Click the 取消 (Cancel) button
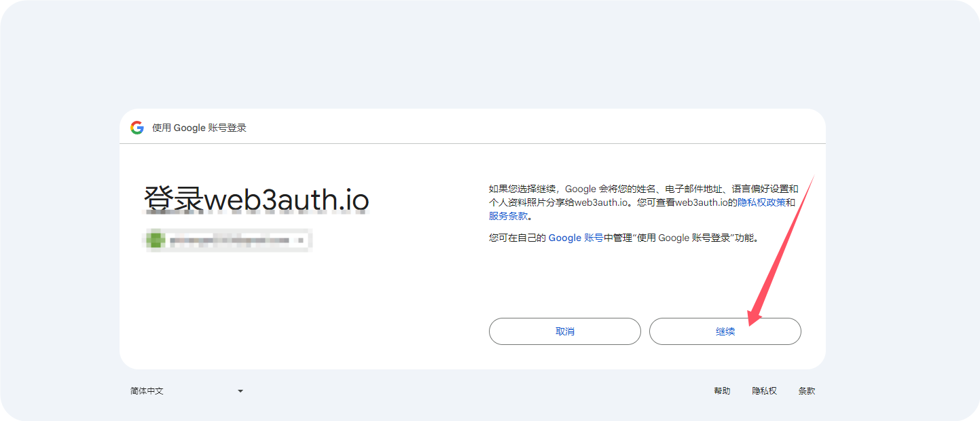Screen dimensions: 980x421 click(564, 331)
